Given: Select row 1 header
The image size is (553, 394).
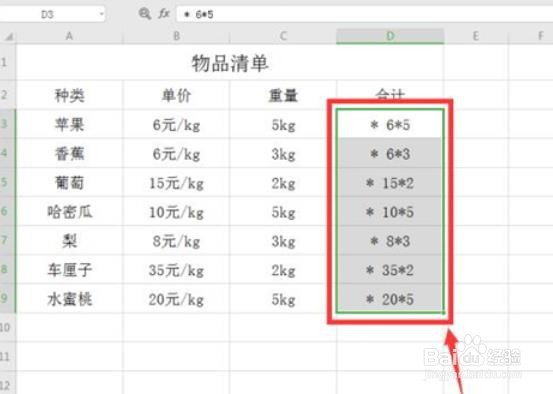Looking at the screenshot, I should (7, 62).
